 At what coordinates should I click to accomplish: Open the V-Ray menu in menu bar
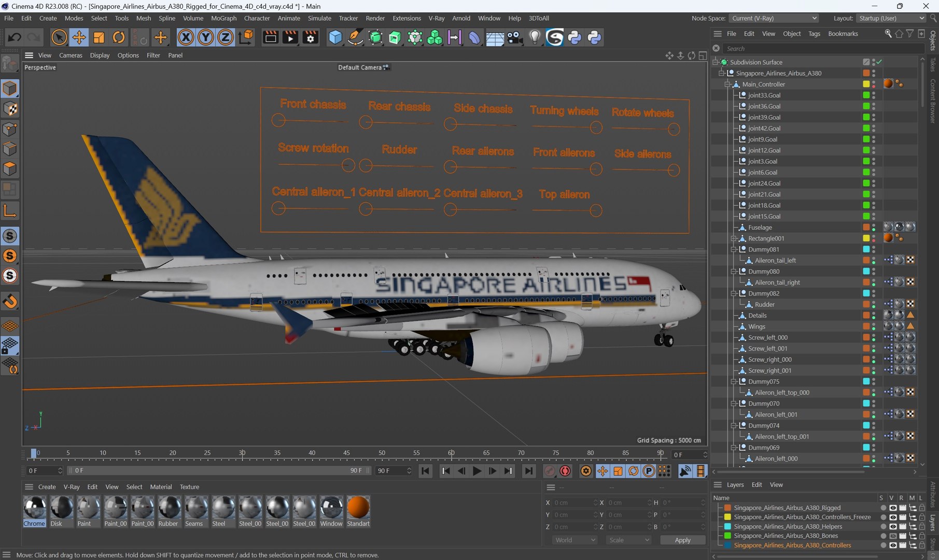coord(436,18)
